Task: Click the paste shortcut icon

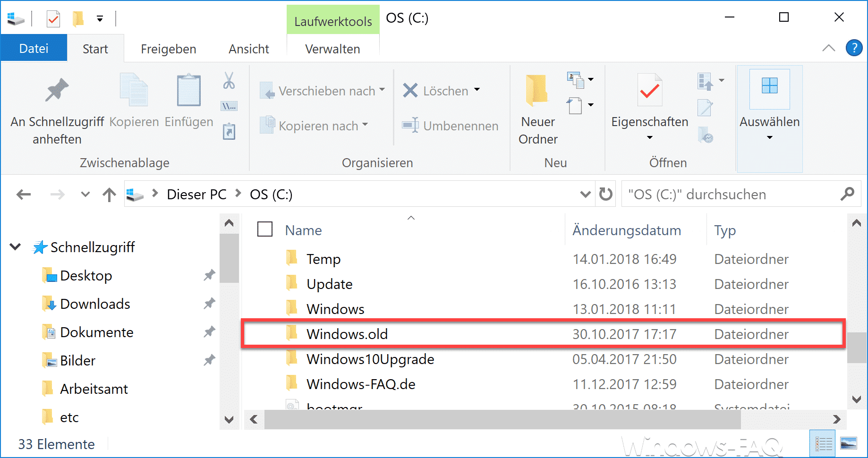Action: click(x=229, y=131)
